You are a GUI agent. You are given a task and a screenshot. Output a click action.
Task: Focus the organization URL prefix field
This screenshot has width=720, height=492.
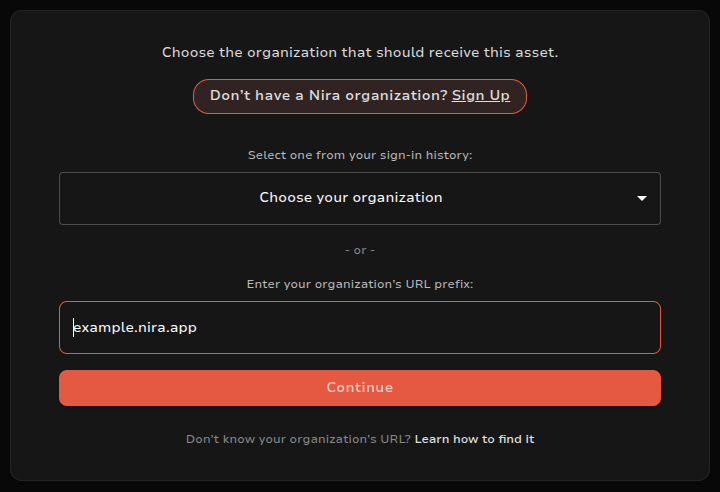pyautogui.click(x=360, y=328)
